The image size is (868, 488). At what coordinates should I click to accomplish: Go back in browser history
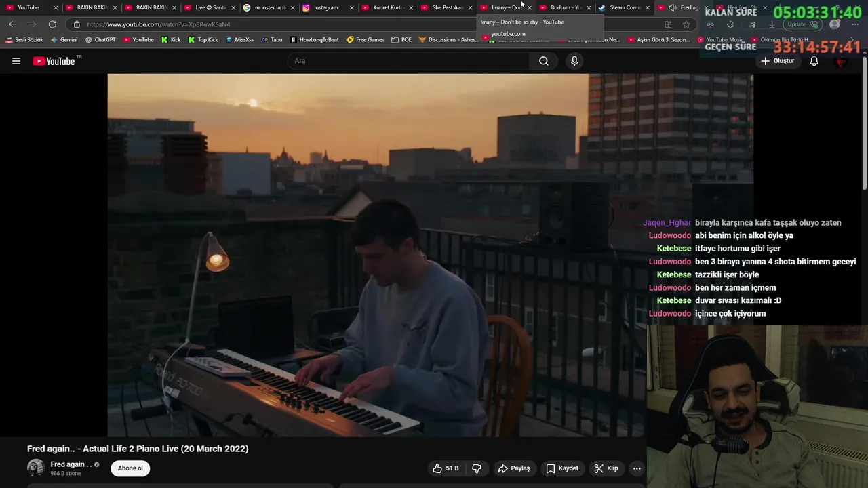point(12,24)
